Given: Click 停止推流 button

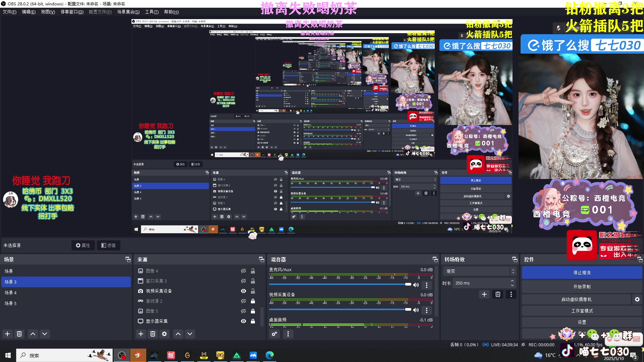Looking at the screenshot, I should click(582, 273).
